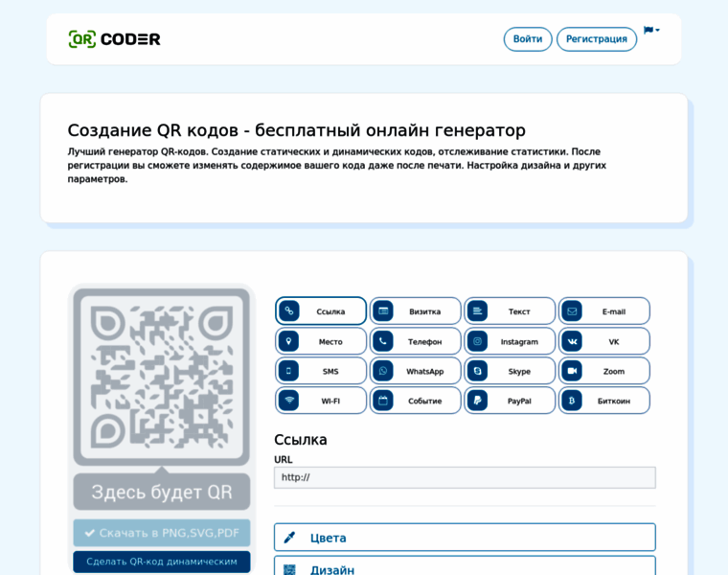Expand the Дизайн section
This screenshot has width=728, height=575.
[465, 565]
